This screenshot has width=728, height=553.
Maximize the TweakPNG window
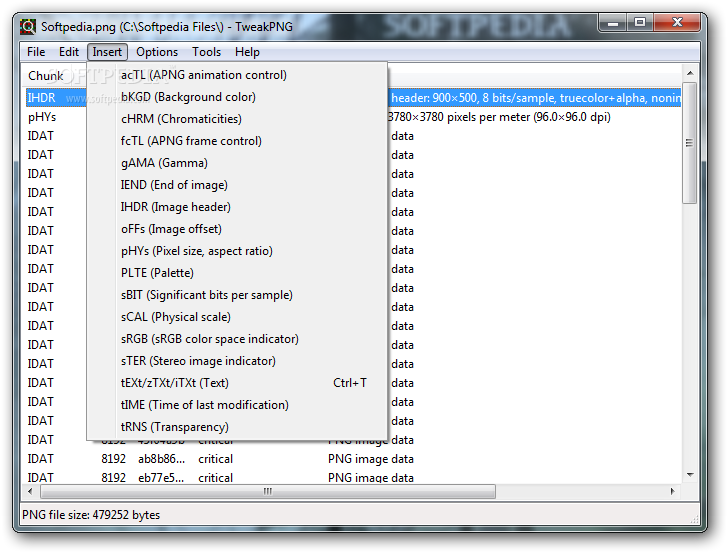[x=640, y=22]
